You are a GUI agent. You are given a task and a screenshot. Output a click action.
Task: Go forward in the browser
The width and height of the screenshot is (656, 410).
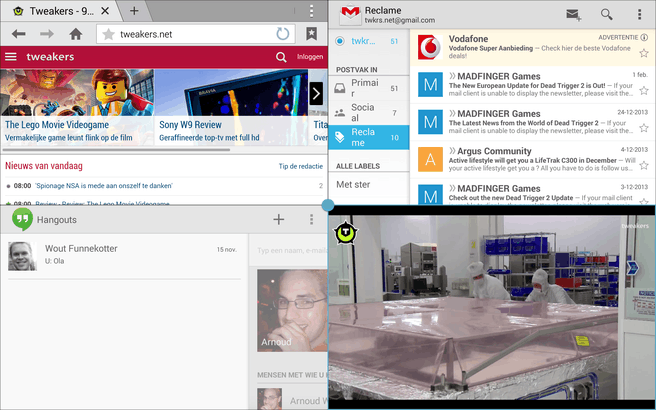pos(47,34)
